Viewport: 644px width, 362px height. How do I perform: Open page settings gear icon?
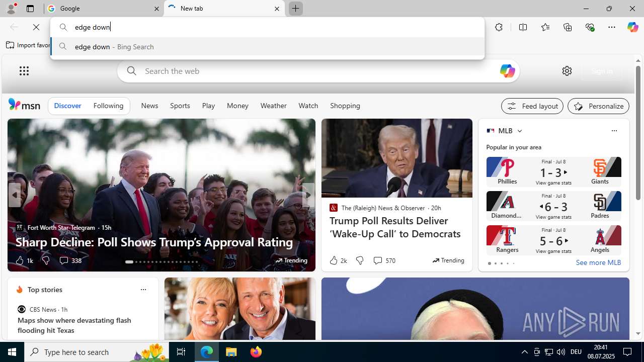tap(567, 71)
